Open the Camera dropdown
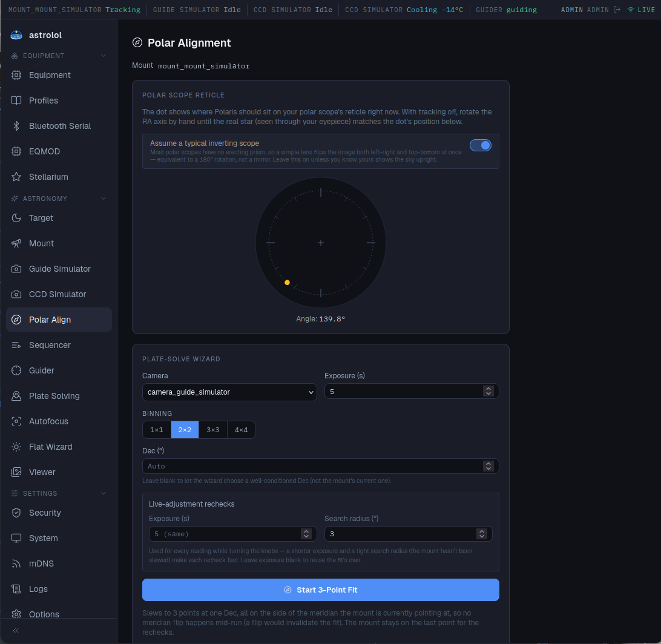The width and height of the screenshot is (661, 644). tap(229, 392)
